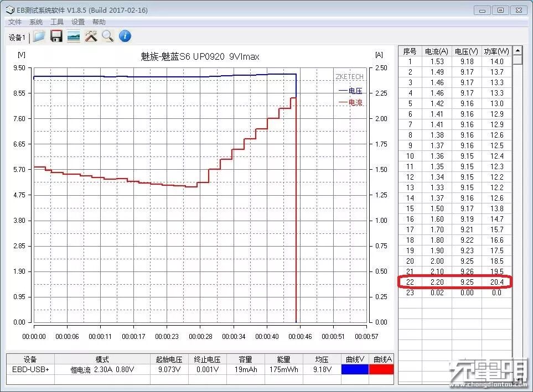Open the 文件 menu
Image resolution: width=533 pixels, height=392 pixels.
coord(15,22)
